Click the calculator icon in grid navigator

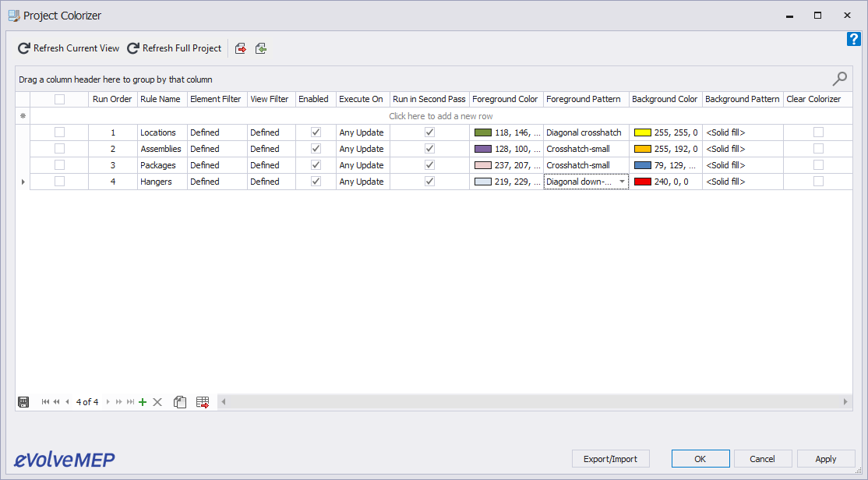tap(23, 402)
